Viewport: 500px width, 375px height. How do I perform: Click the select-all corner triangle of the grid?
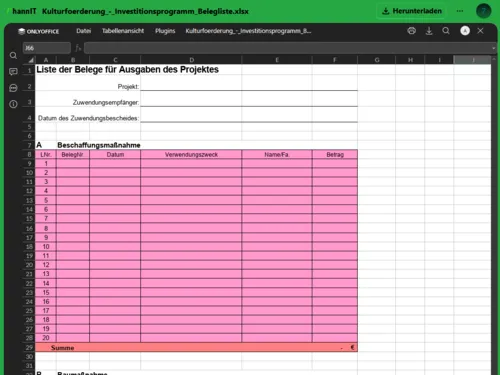pyautogui.click(x=31, y=60)
